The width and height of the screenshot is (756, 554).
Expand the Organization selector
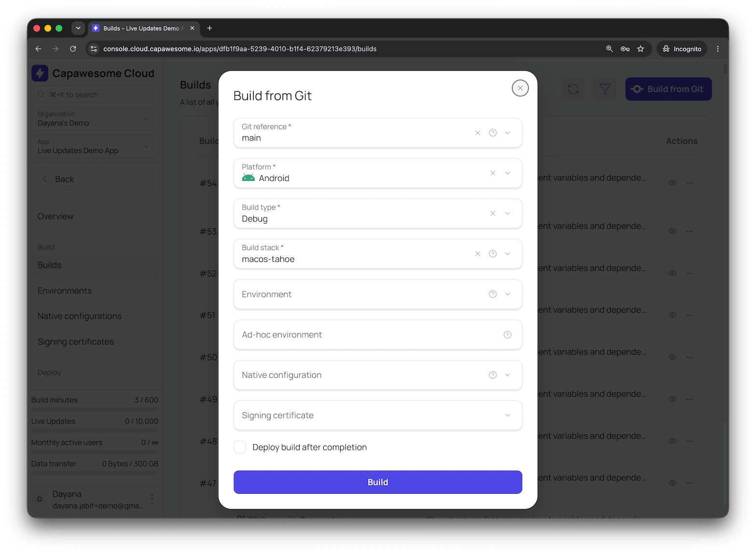tap(95, 119)
